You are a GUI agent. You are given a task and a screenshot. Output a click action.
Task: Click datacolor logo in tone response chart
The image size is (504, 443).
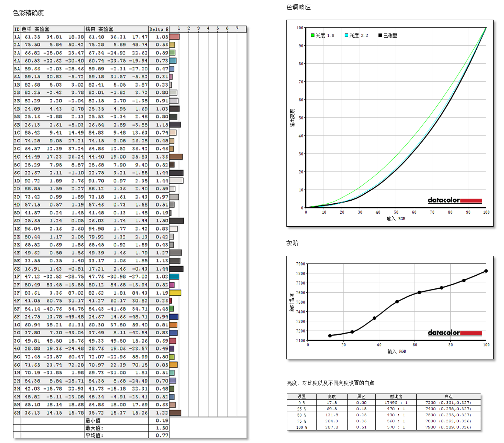pyautogui.click(x=454, y=200)
